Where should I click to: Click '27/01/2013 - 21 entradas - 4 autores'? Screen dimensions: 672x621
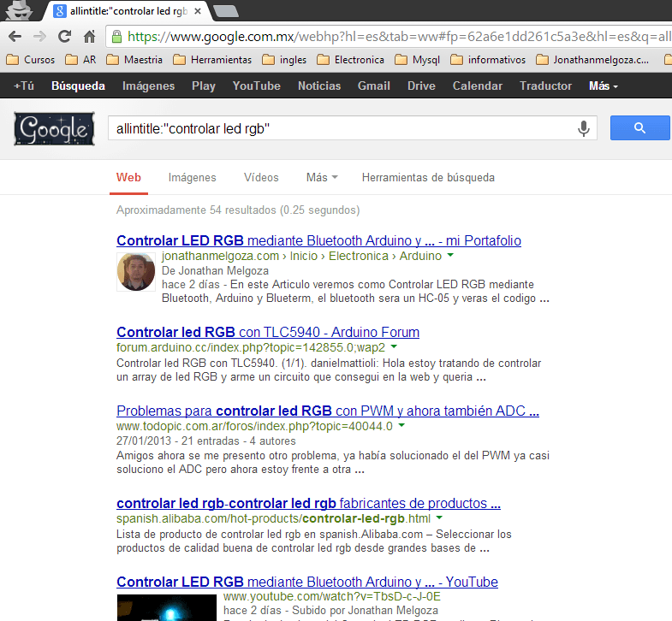206,441
